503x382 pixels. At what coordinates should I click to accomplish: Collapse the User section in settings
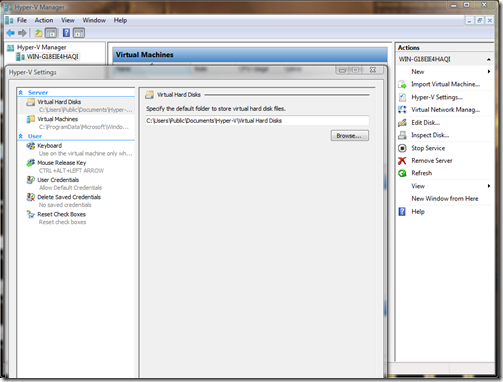pos(21,136)
